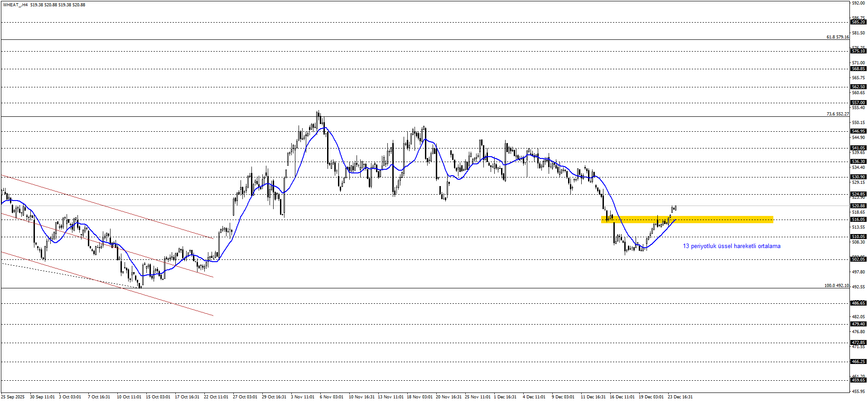Click the 546.95 price level tag
The height and width of the screenshot is (402, 868).
coord(858,131)
